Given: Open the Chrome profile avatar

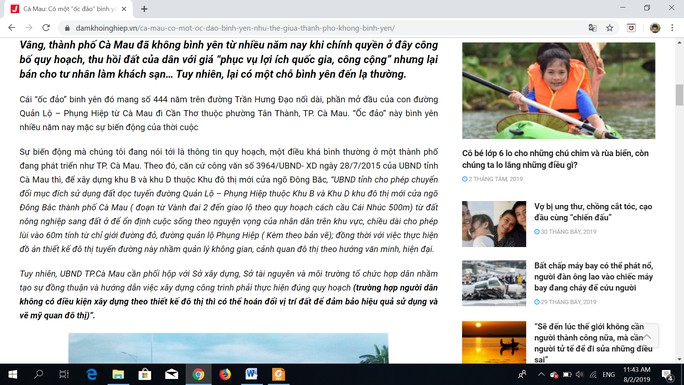Looking at the screenshot, I should (x=655, y=28).
